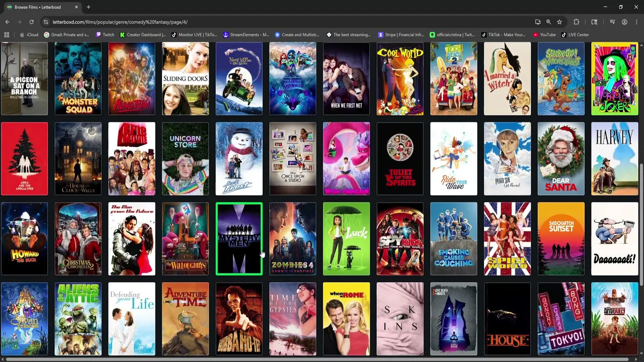The width and height of the screenshot is (644, 362).
Task: Open the officialcristina Twitch bookmark
Action: (452, 35)
